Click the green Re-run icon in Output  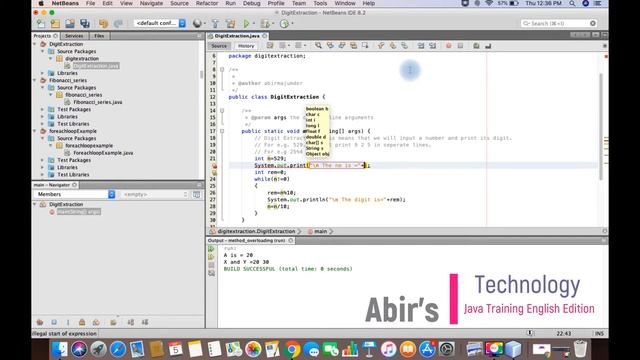coord(211,249)
